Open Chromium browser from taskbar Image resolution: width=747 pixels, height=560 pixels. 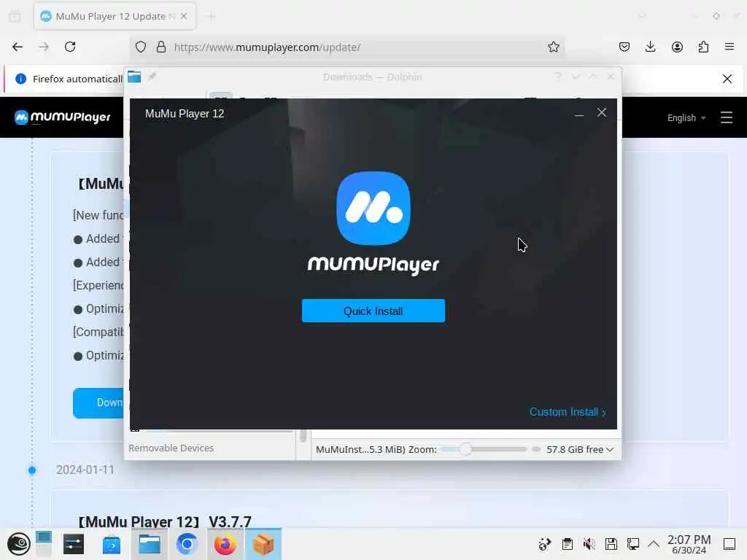pyautogui.click(x=187, y=544)
